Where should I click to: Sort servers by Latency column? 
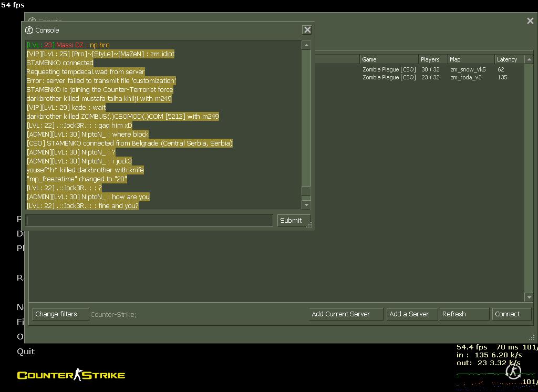point(509,59)
